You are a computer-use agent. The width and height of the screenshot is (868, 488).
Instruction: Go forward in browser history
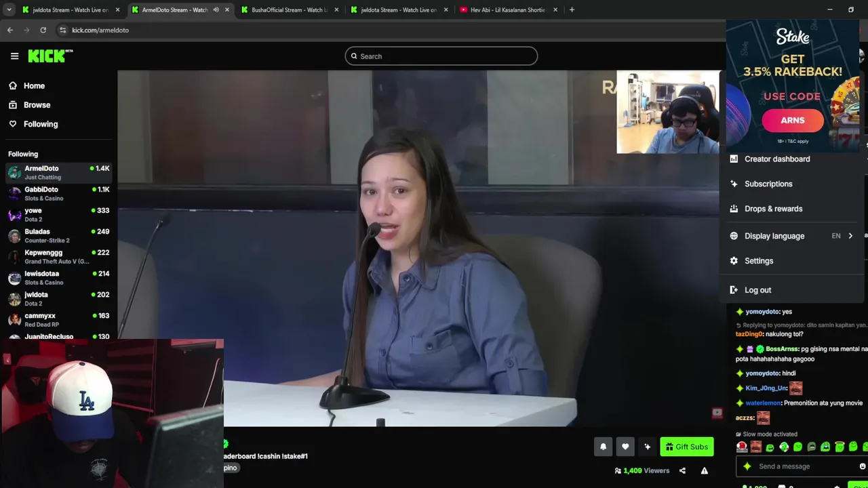pos(26,30)
